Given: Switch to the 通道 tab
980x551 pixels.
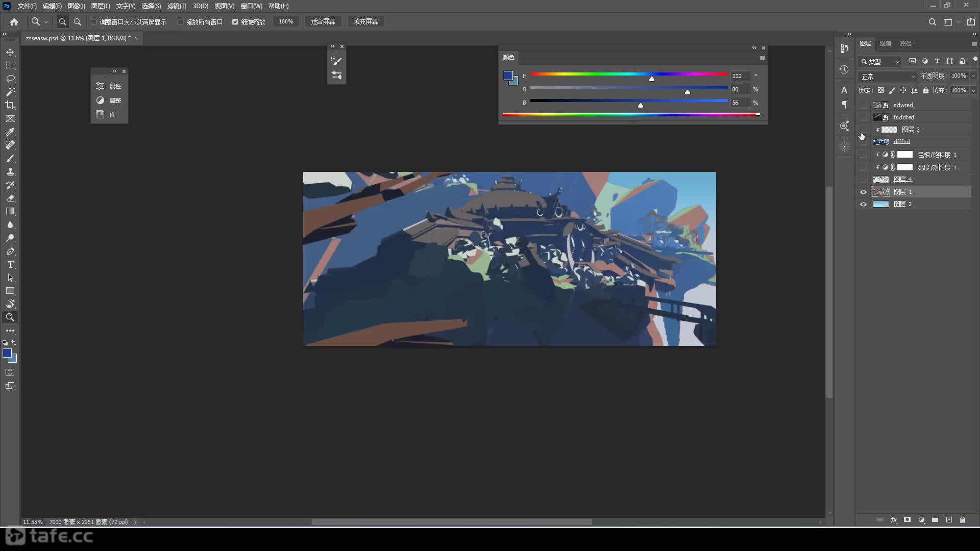Looking at the screenshot, I should (886, 43).
